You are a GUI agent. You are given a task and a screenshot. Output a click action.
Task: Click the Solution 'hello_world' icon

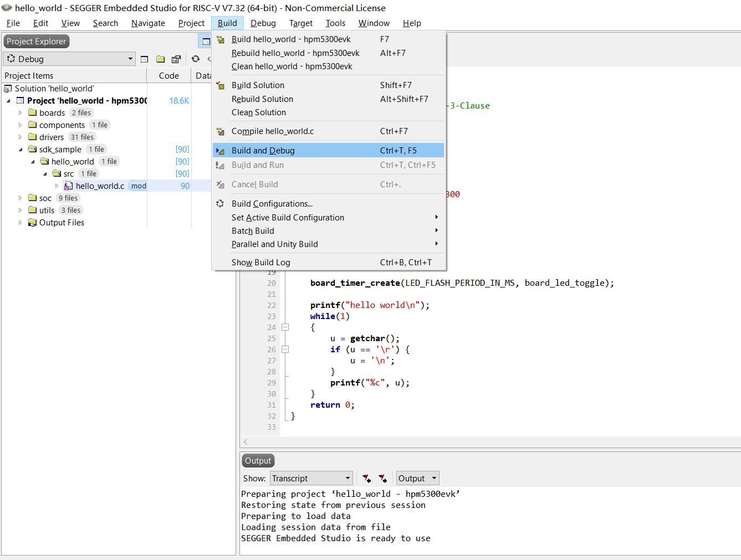(x=8, y=89)
